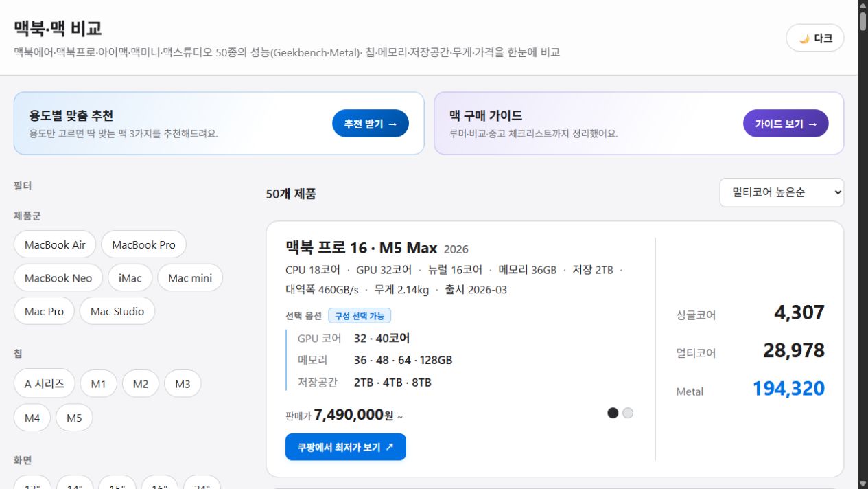Choose the black color swatch
Image resolution: width=868 pixels, height=489 pixels.
[613, 413]
